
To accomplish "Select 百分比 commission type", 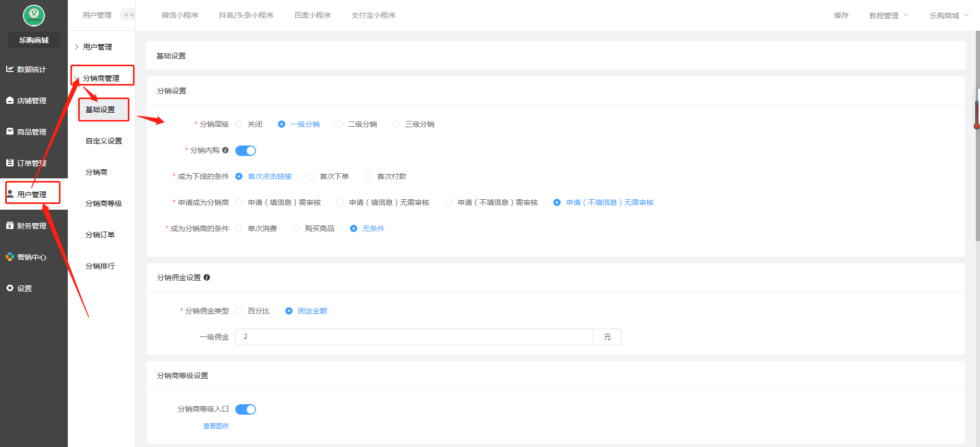I will point(252,311).
